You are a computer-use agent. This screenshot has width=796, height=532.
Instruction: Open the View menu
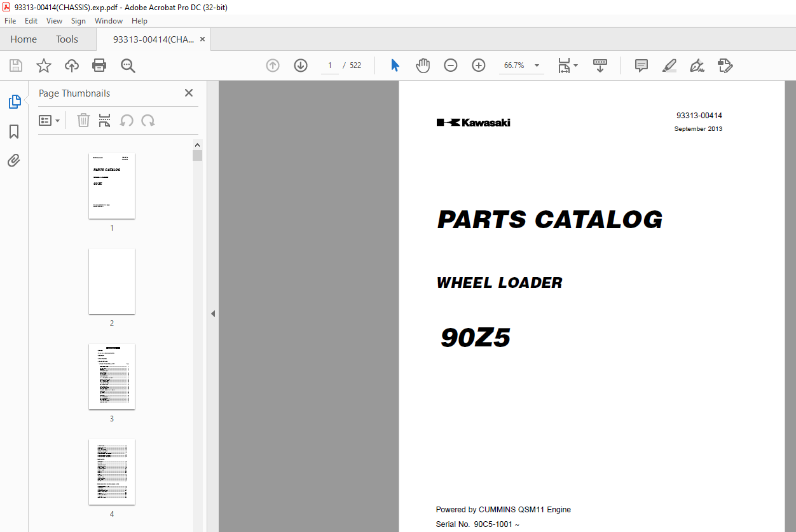pyautogui.click(x=55, y=21)
